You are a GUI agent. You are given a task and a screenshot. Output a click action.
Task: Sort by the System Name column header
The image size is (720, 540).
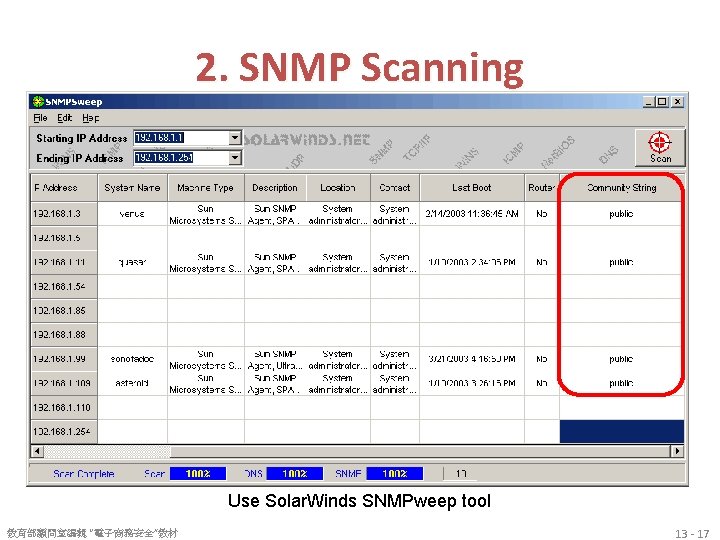point(132,187)
